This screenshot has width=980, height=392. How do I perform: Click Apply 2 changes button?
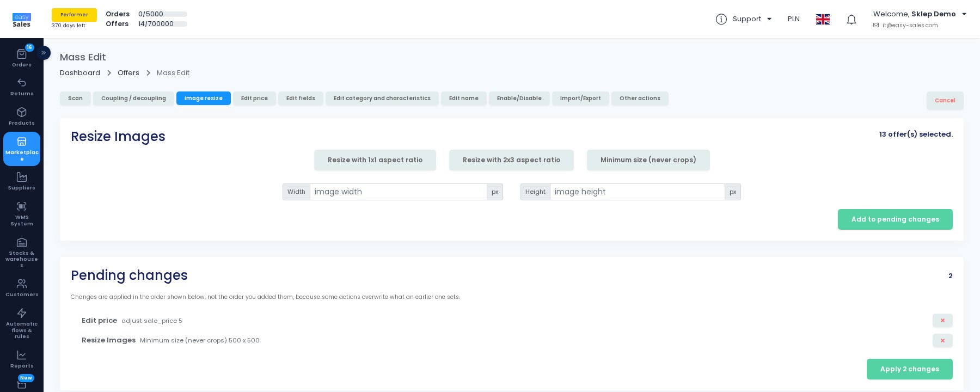tap(910, 369)
